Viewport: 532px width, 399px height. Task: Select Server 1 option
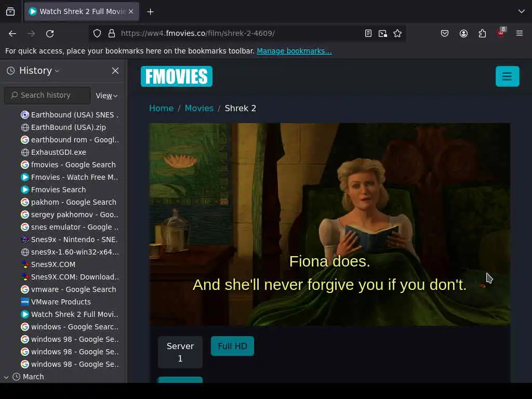pos(180,352)
